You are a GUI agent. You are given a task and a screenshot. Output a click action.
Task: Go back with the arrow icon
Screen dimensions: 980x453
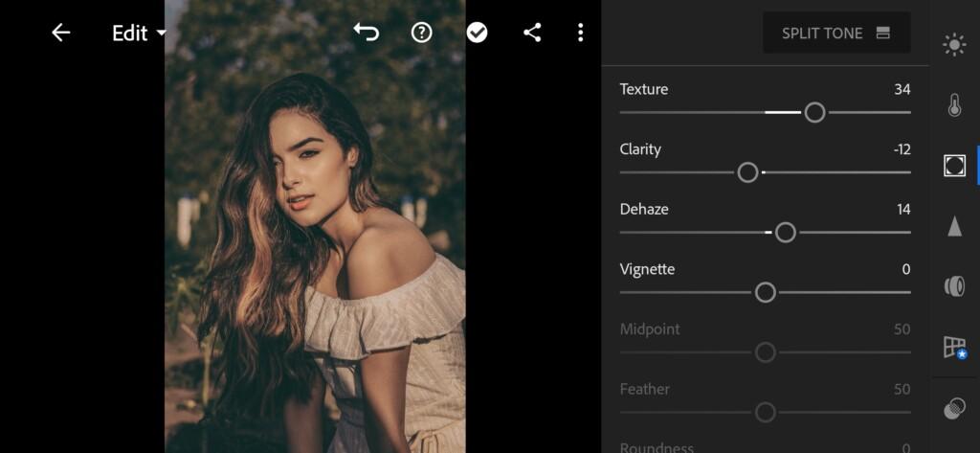tap(60, 33)
